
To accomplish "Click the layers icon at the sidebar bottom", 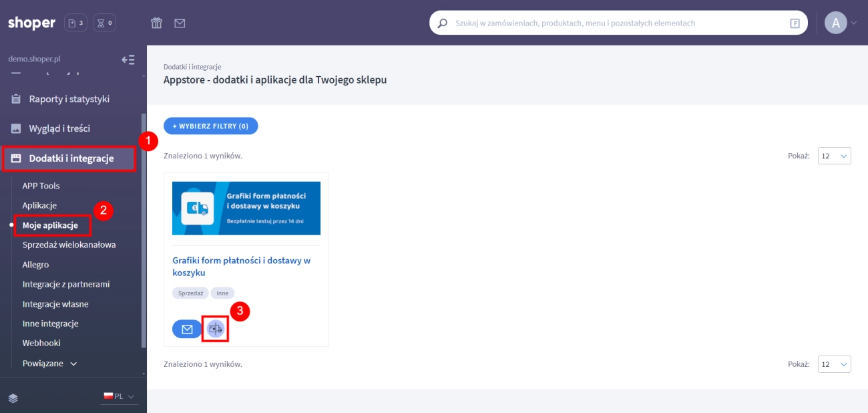I will (13, 398).
